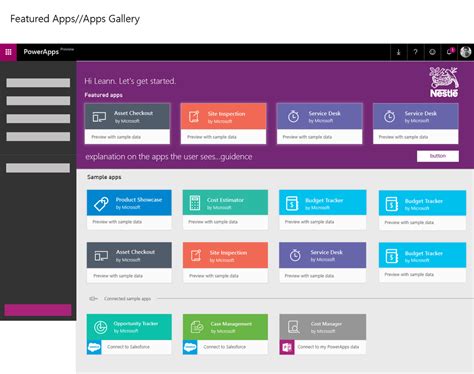Open the Opportunity Tracker app title
The height and width of the screenshot is (374, 474).
136,323
